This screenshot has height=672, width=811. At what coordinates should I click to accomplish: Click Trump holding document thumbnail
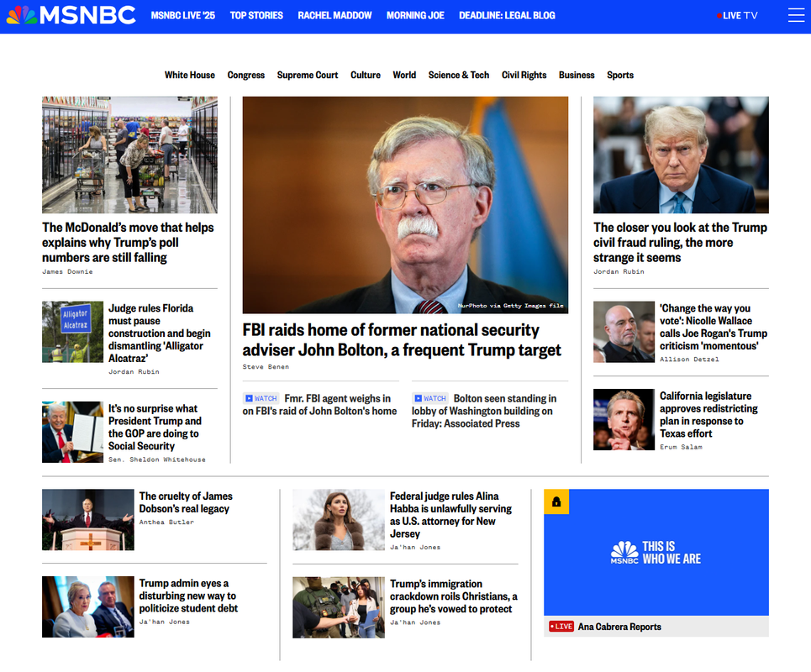point(73,432)
